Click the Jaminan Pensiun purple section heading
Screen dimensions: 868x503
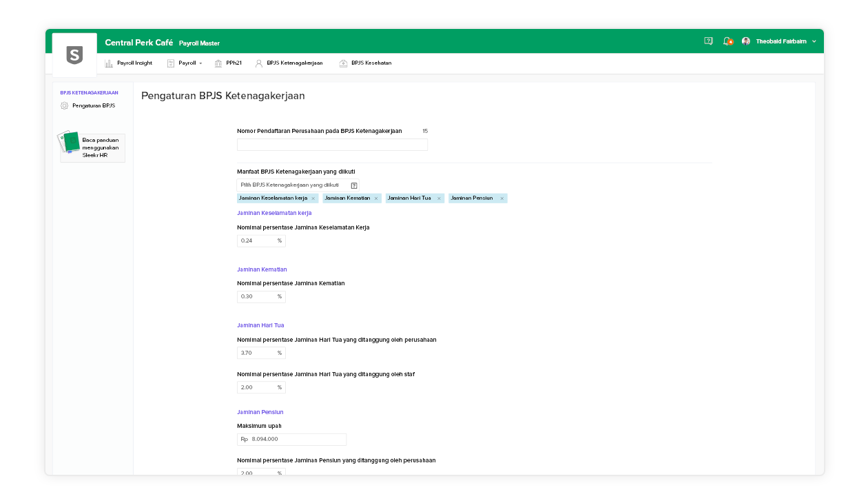260,412
